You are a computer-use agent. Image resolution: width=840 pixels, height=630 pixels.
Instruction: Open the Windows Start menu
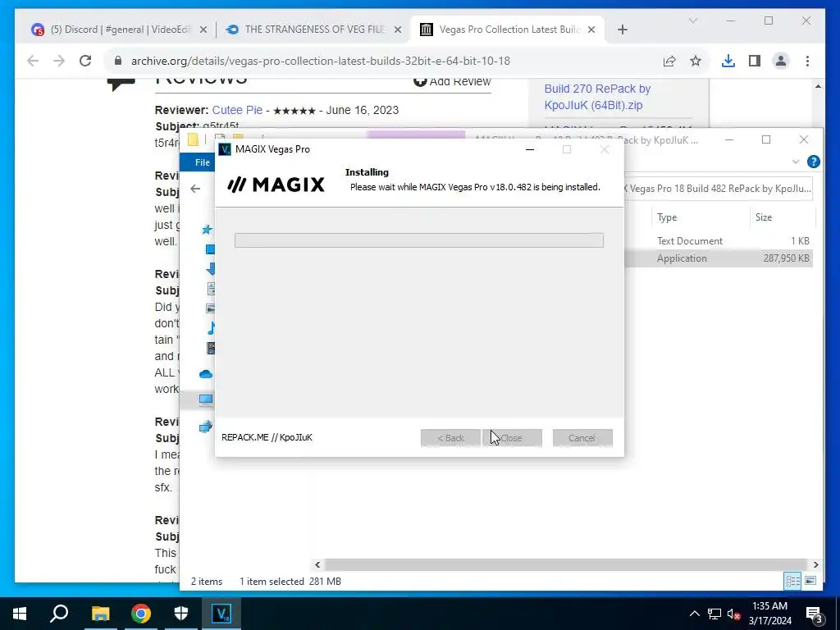[20, 614]
